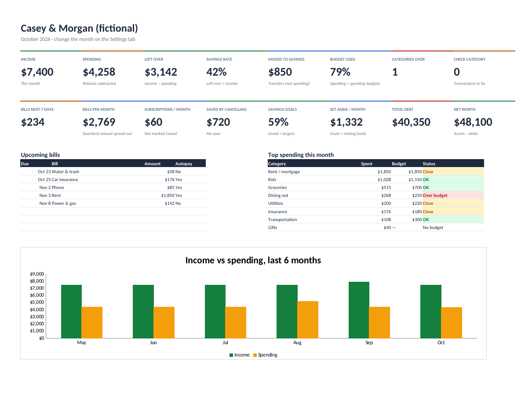
Task: Click the Total Debt value $40,350
Action: point(411,122)
